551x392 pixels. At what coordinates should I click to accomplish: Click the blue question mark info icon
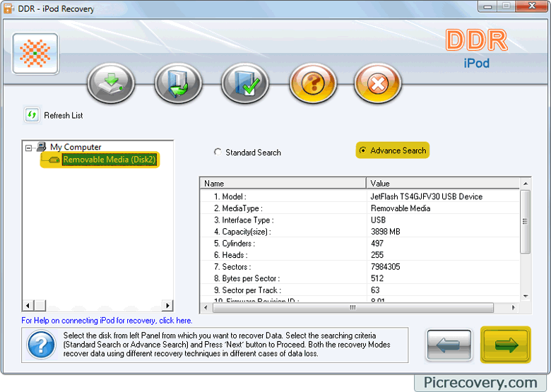[x=42, y=345]
